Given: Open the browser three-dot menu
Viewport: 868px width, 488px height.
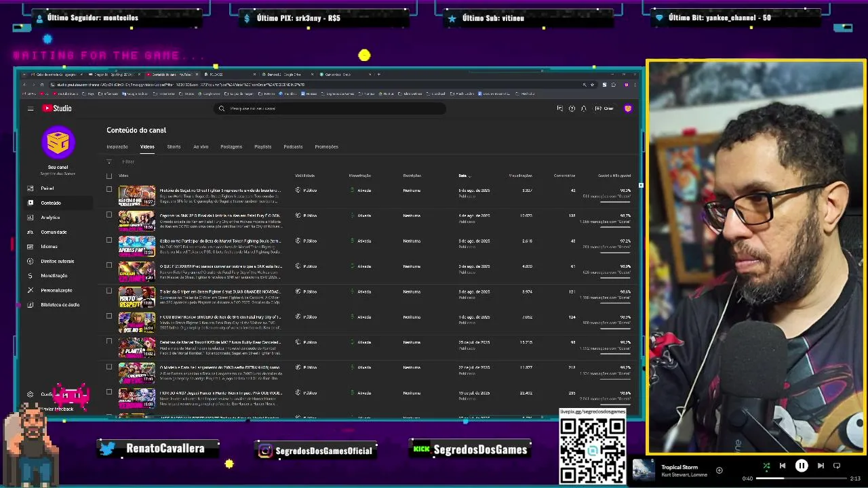Looking at the screenshot, I should pyautogui.click(x=635, y=85).
